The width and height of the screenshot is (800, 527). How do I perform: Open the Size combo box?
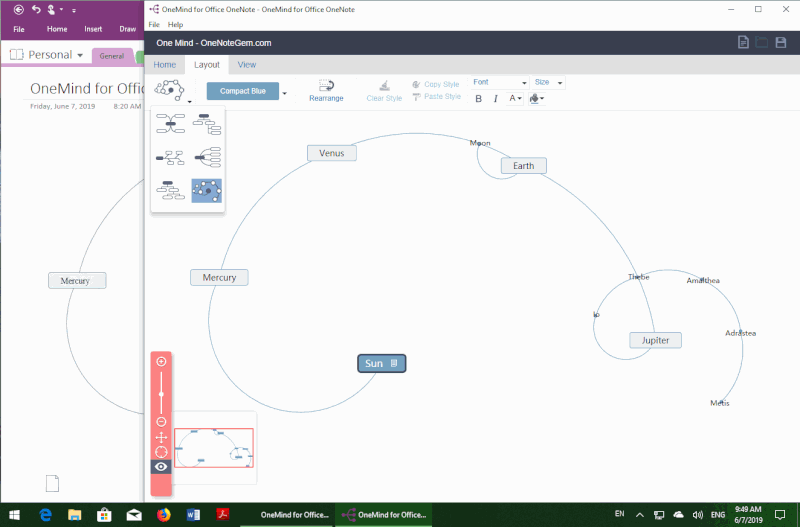[x=548, y=82]
